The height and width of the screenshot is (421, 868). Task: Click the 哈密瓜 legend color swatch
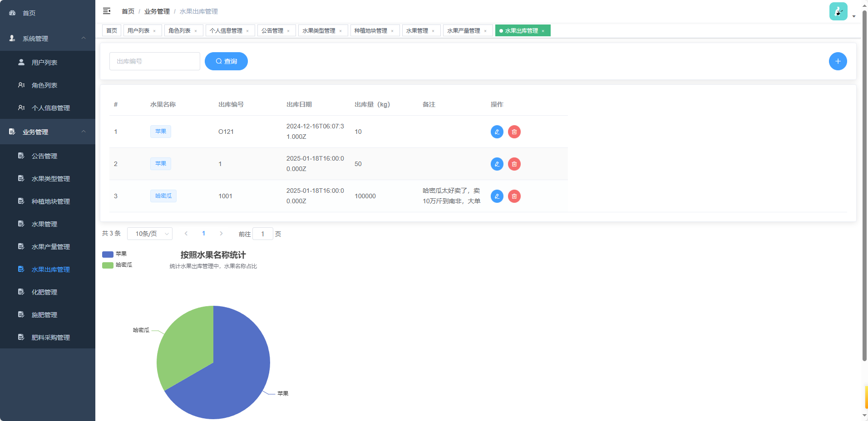[107, 265]
